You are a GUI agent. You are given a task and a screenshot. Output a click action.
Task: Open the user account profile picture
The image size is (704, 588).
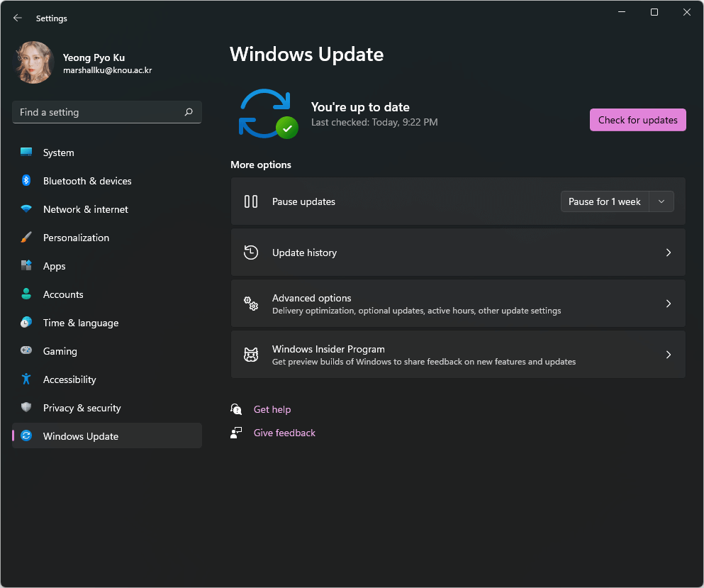33,62
